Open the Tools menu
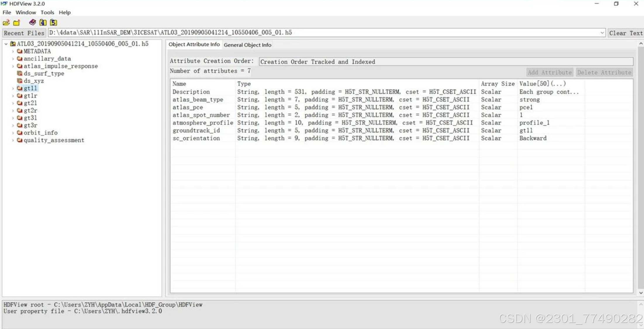 click(47, 12)
